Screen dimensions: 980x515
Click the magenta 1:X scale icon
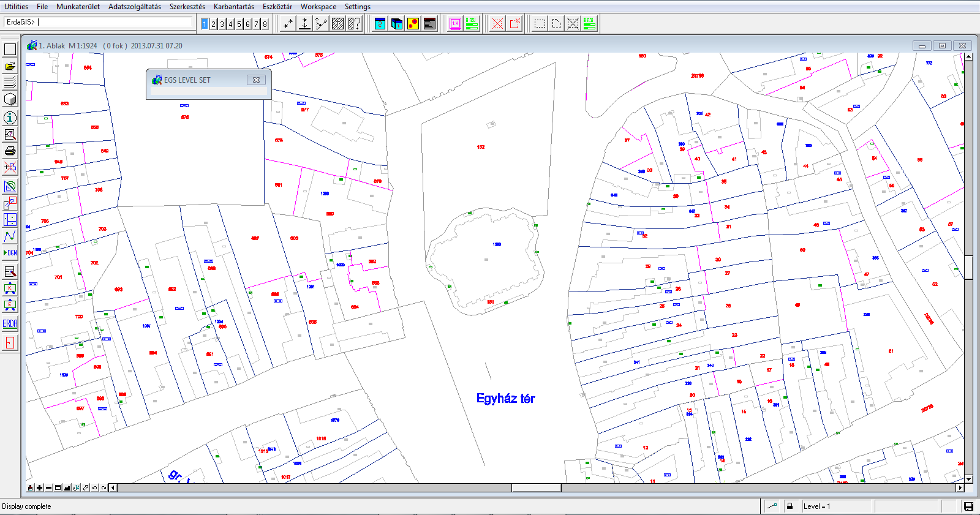(x=455, y=24)
